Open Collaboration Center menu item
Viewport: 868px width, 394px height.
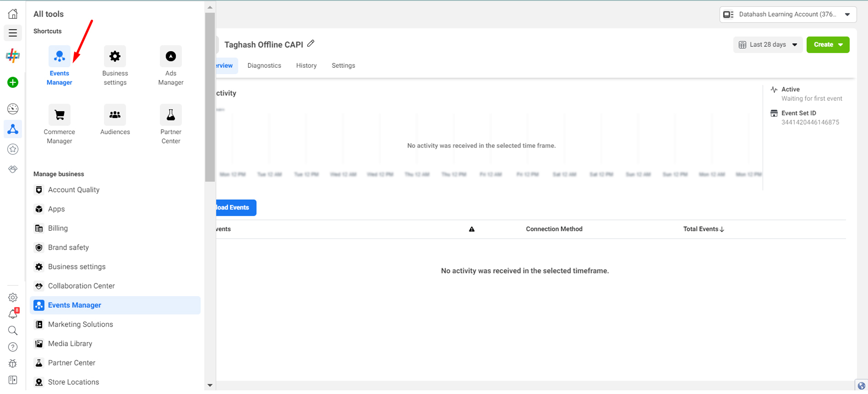pos(115,286)
